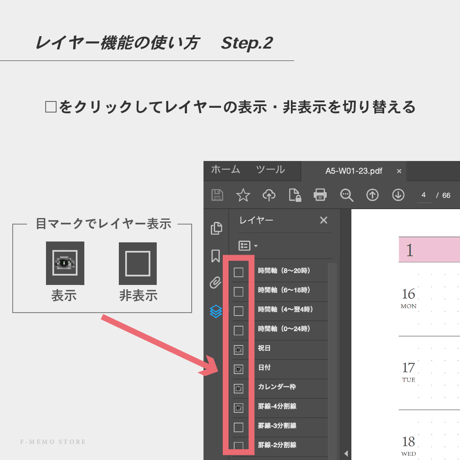
Task: Click the レイヤー panel title
Action: tap(256, 220)
